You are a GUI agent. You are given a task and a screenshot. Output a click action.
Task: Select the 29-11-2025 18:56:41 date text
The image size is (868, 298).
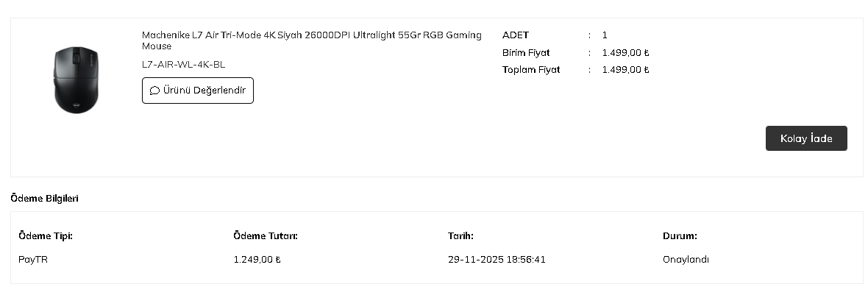pyautogui.click(x=497, y=260)
